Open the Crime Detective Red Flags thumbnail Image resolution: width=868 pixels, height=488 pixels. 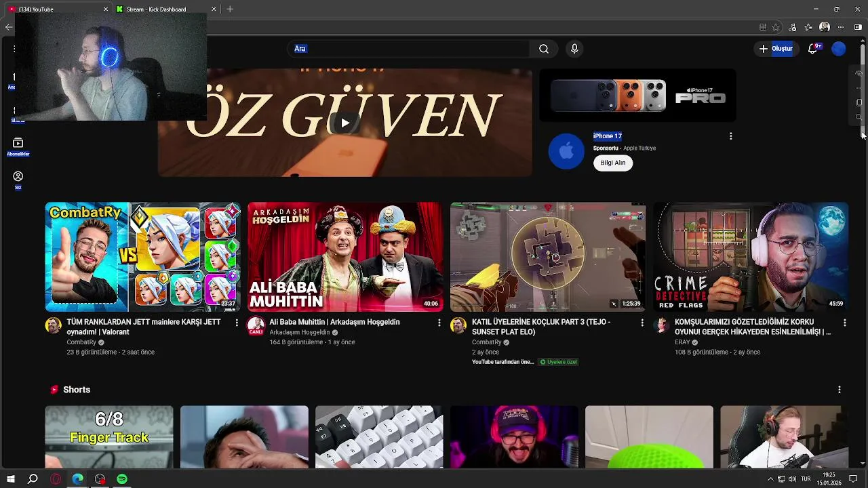coord(751,257)
